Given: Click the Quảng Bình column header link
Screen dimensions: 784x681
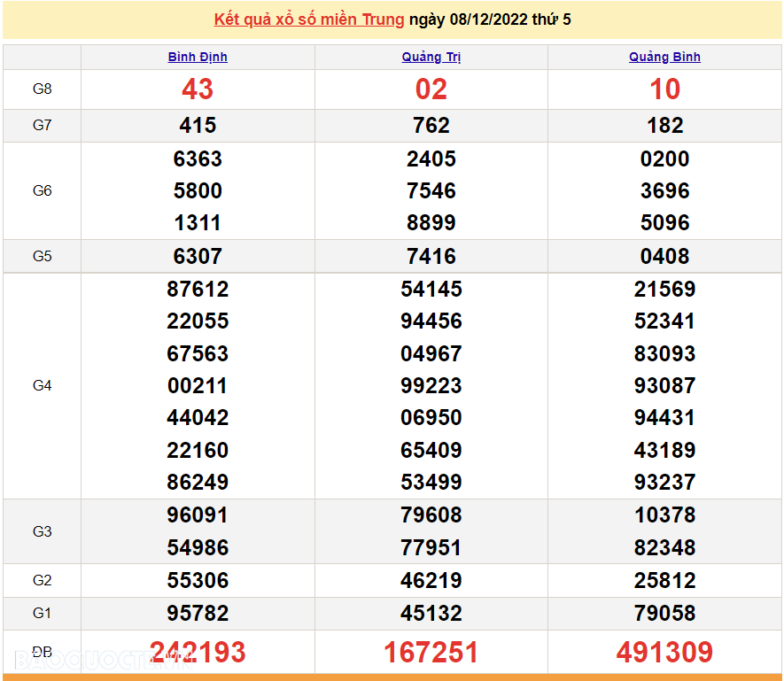Looking at the screenshot, I should pos(664,56).
